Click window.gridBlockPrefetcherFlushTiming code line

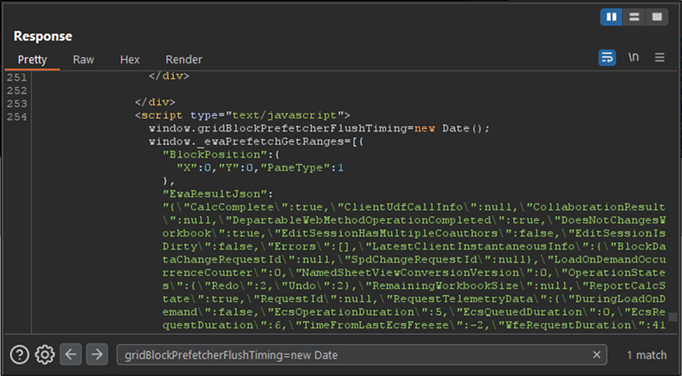pyautogui.click(x=319, y=129)
